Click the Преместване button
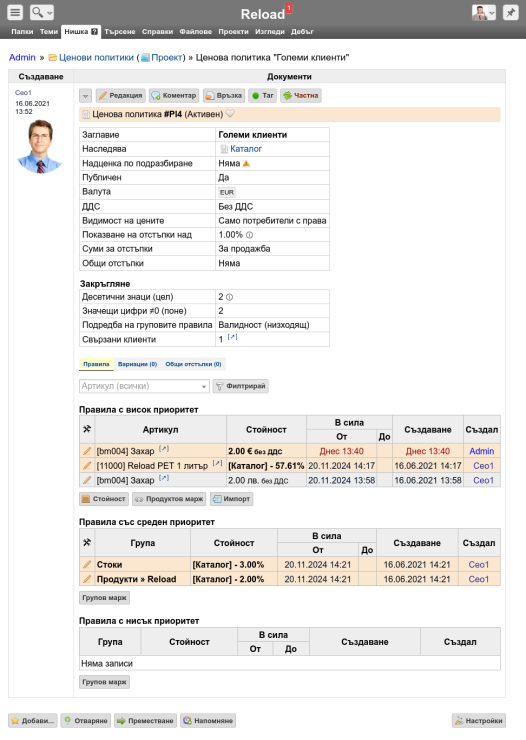Image resolution: width=526 pixels, height=740 pixels. pos(146,721)
